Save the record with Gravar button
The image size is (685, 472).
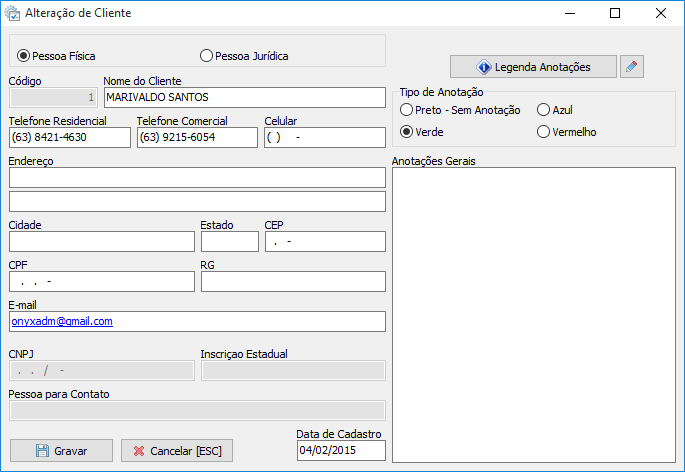(61, 451)
